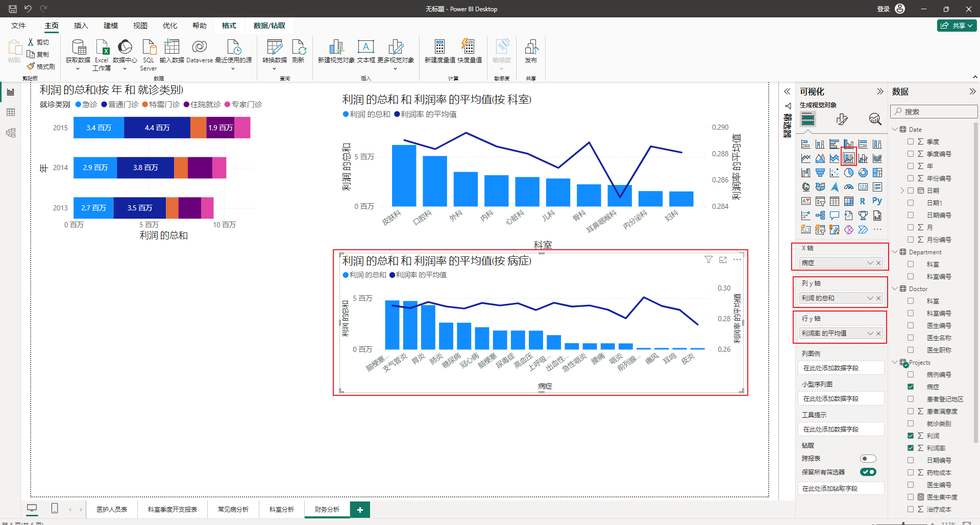The height and width of the screenshot is (525, 980).
Task: Collapse the Doctor table
Action: (x=895, y=289)
